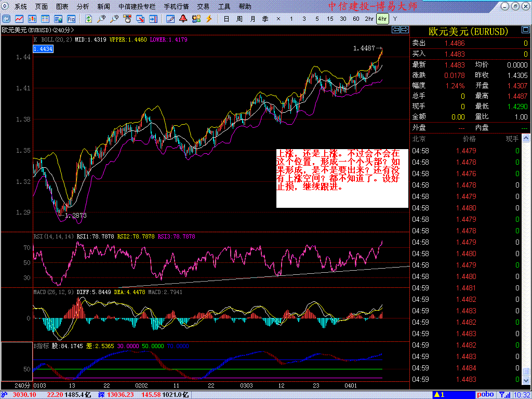Viewport: 532px width, 399px height.
Task: Click the lightning bolt quick trade icon
Action: (x=209, y=19)
